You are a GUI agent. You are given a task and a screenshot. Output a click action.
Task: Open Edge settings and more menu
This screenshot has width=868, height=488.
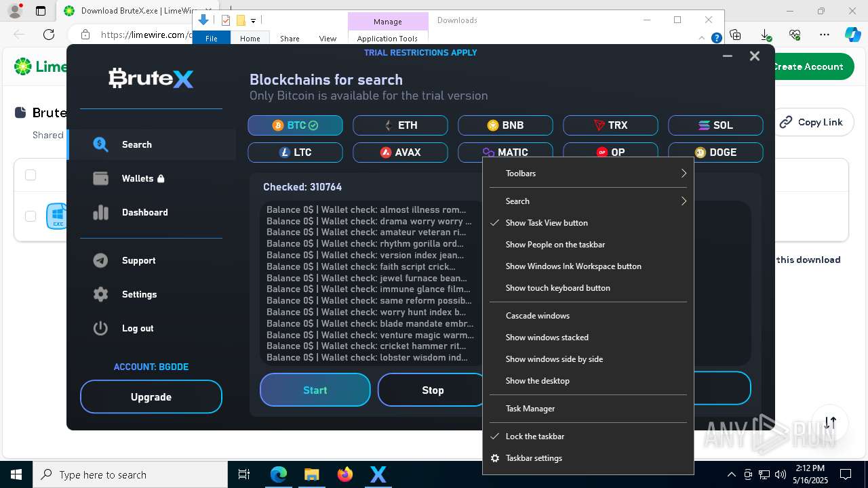[x=824, y=35]
